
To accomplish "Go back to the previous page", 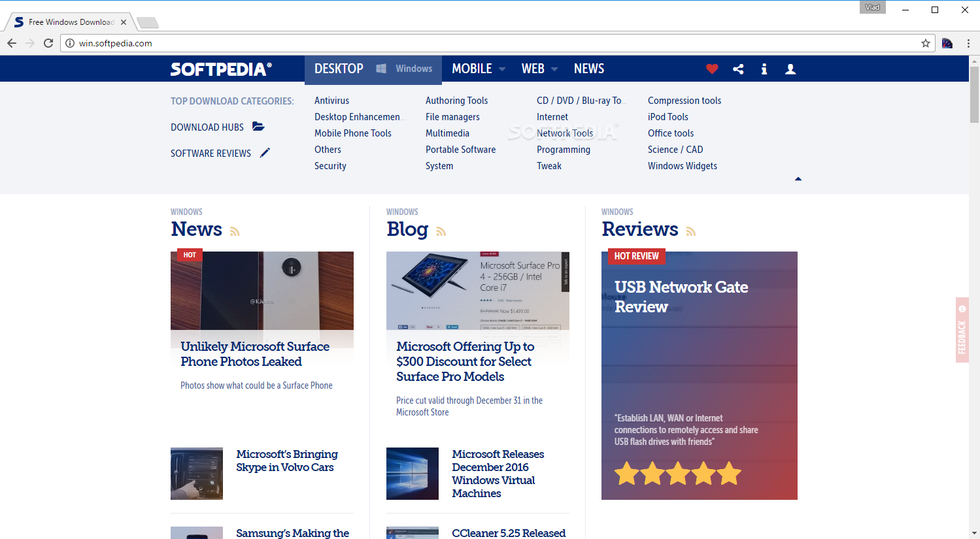I will [12, 43].
